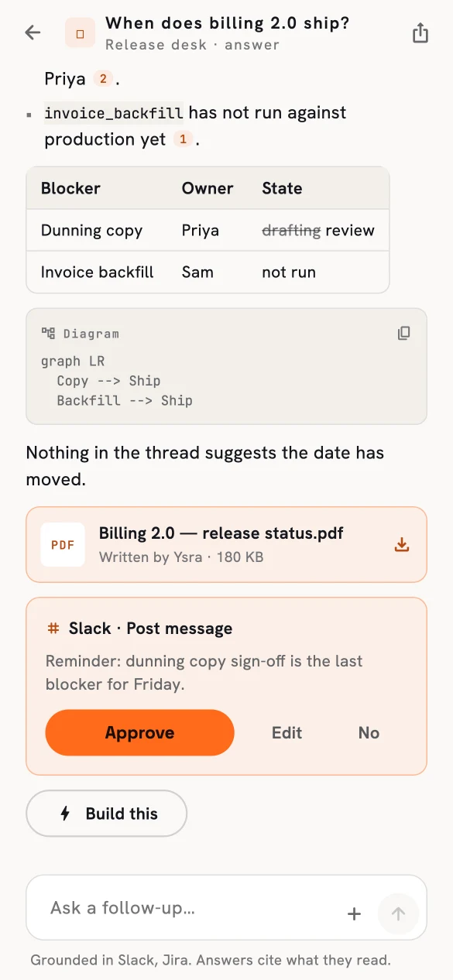Click the PDF file type badge
This screenshot has height=980, width=453.
click(63, 545)
